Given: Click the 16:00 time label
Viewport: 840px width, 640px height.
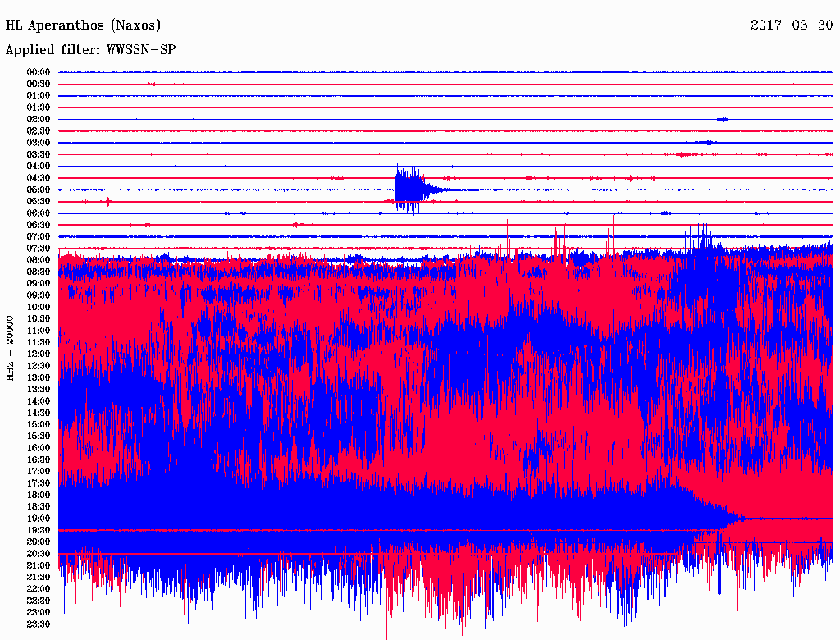Looking at the screenshot, I should (39, 448).
